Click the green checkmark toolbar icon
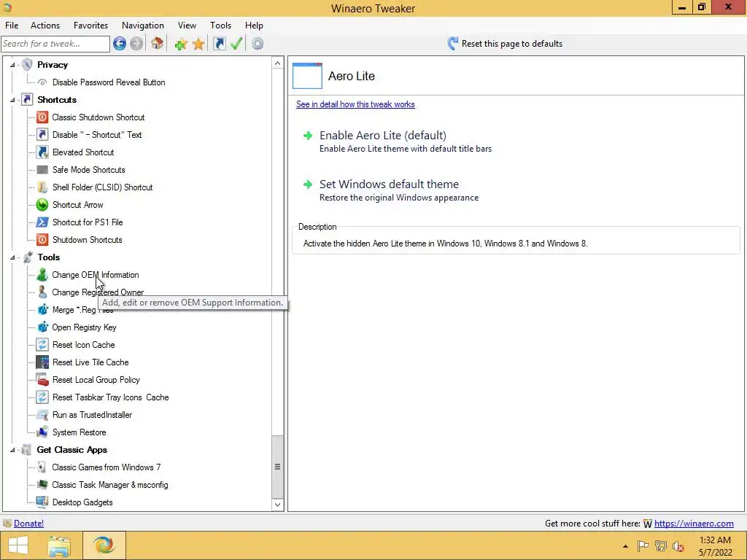 [x=236, y=44]
